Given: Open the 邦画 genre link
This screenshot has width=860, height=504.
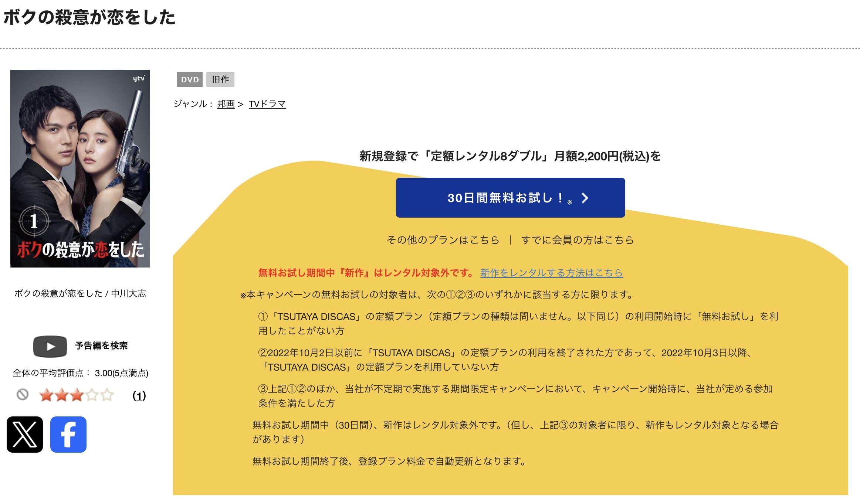Looking at the screenshot, I should pos(226,104).
